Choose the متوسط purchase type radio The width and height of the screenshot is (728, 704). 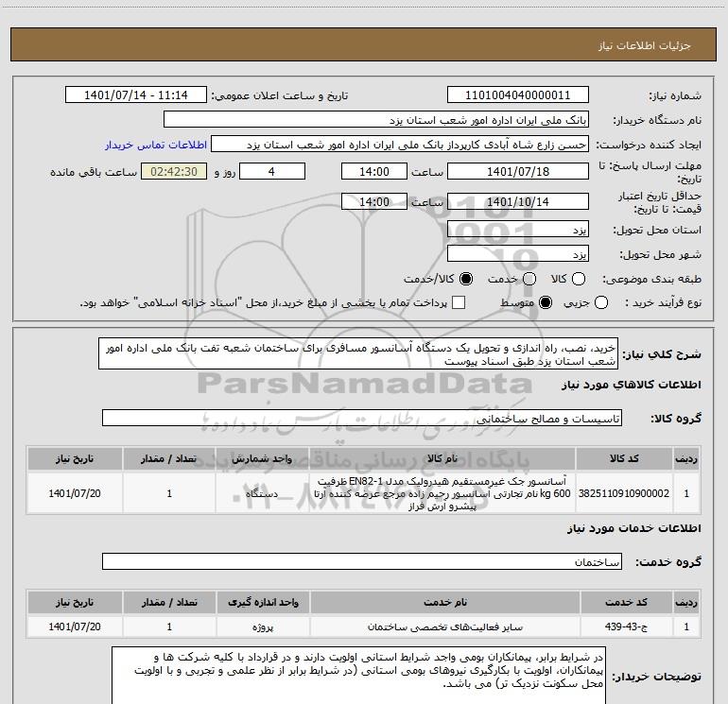click(x=546, y=303)
